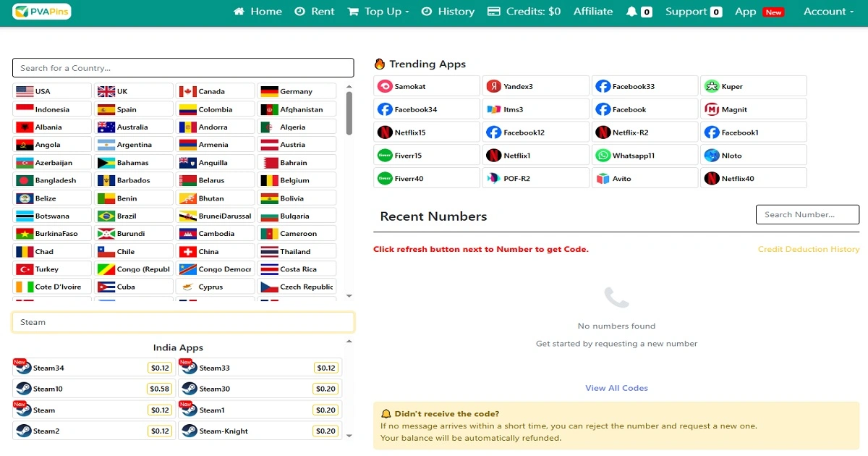Image resolution: width=868 pixels, height=456 pixels.
Task: Choose the Whatsapp11 trending app
Action: tap(644, 156)
